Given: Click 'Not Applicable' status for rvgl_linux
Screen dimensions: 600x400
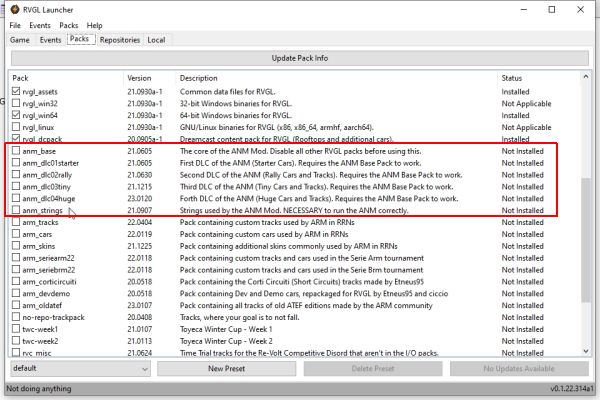Looking at the screenshot, I should (x=527, y=127).
